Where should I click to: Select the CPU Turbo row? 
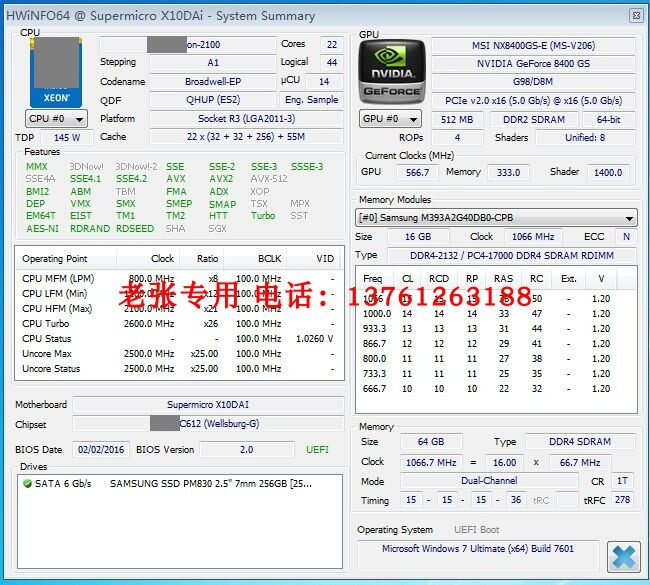(x=179, y=323)
